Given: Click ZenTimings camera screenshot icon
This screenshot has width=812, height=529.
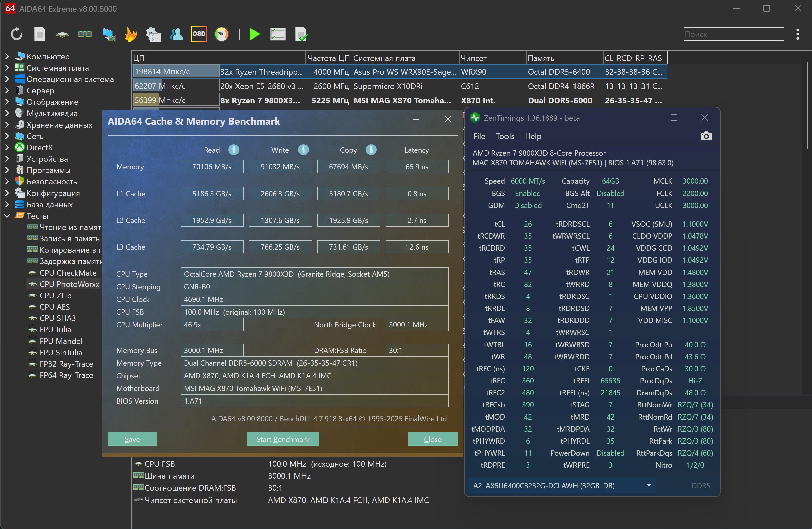Looking at the screenshot, I should pyautogui.click(x=706, y=136).
